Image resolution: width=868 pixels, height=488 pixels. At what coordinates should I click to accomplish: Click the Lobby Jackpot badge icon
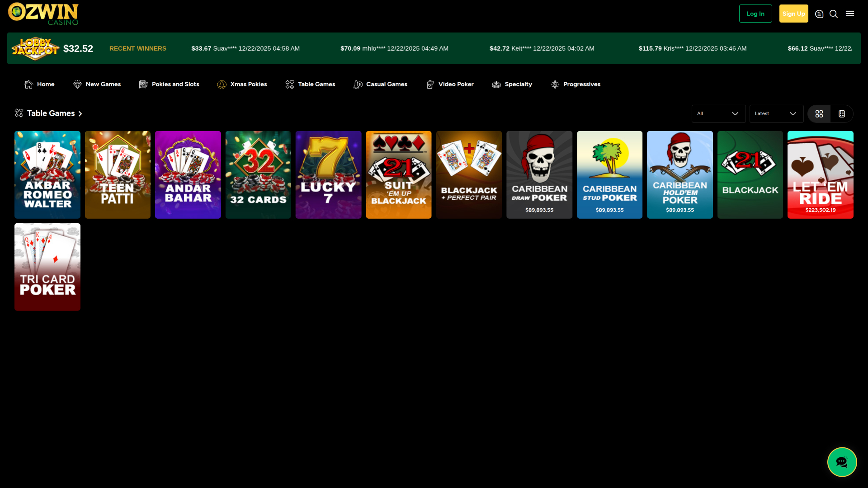pos(36,48)
